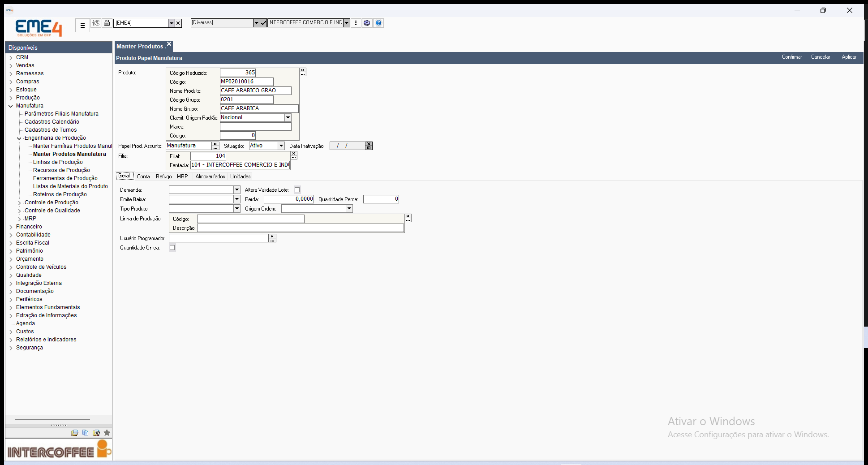Click the Perda input field
The height and width of the screenshot is (465, 868).
[x=289, y=199]
